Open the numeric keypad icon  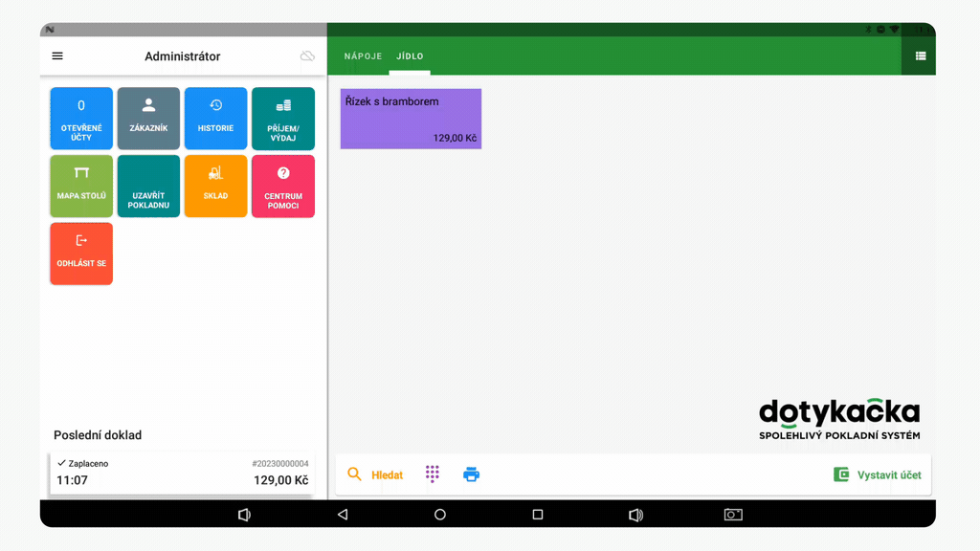point(433,474)
